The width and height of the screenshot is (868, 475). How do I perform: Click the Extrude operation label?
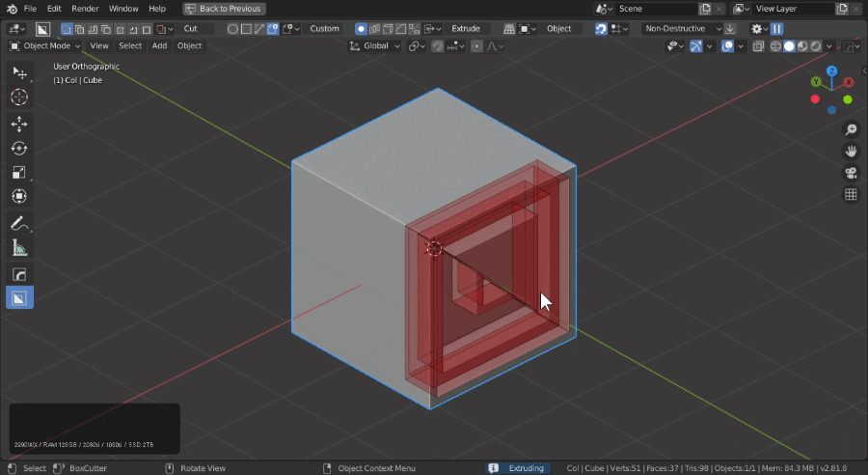point(466,29)
